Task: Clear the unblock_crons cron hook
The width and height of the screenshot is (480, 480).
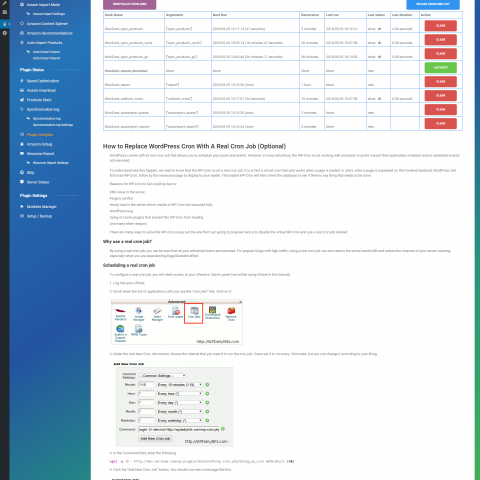Action: tap(440, 96)
